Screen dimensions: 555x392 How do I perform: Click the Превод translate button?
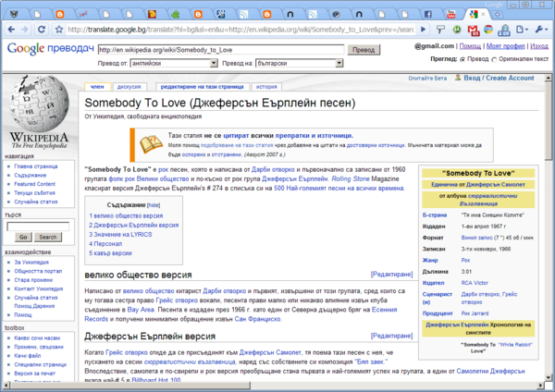click(x=364, y=50)
